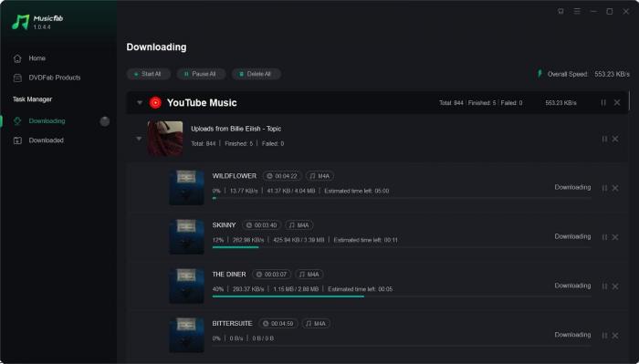Screen dimensions: 639x364
Task: Click THE DINER Downloading status
Action: tap(572, 286)
